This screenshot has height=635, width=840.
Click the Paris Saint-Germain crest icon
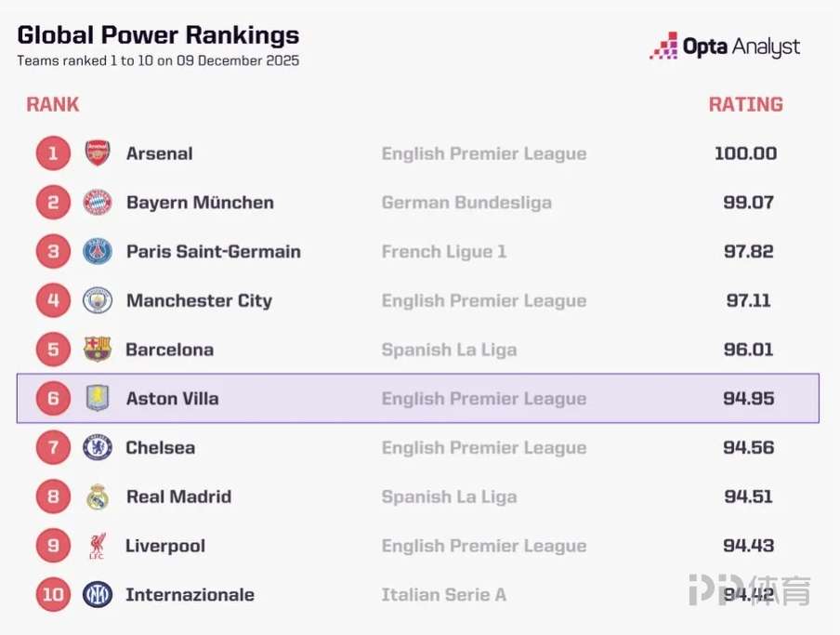(x=98, y=252)
